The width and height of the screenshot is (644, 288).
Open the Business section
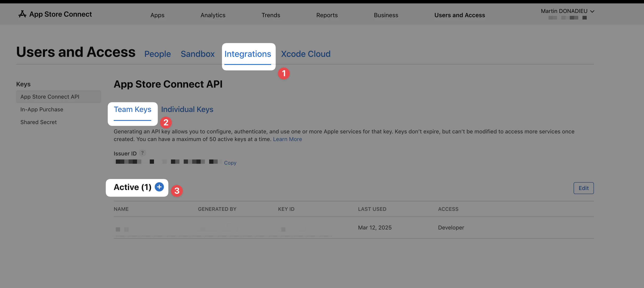[x=386, y=15]
